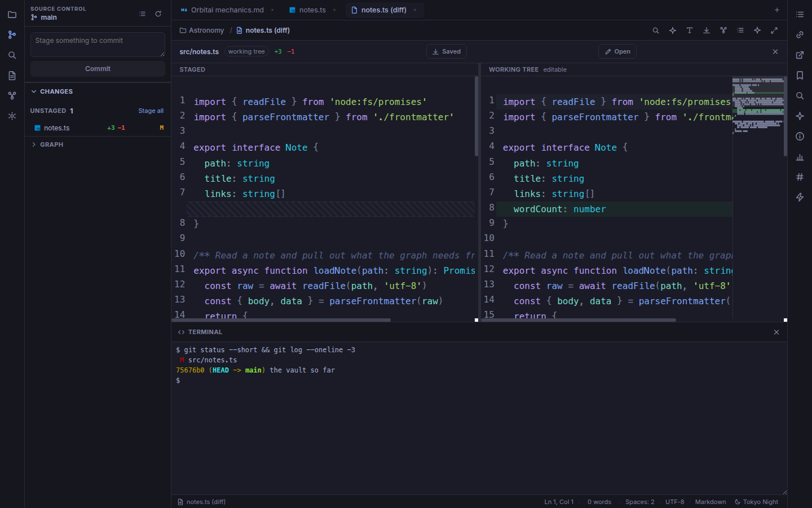Open the file explorer in the activity bar
Viewport: 812px width, 508px height.
12,15
